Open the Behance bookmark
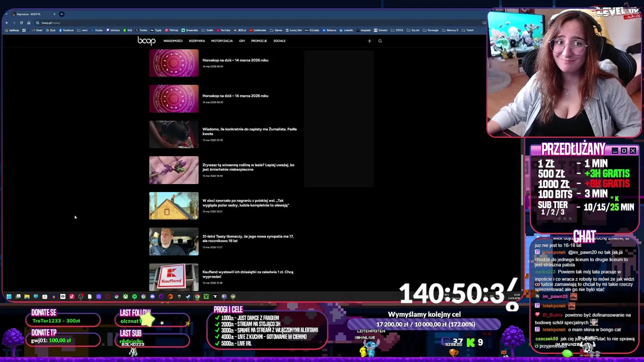The width and height of the screenshot is (644, 362). tap(329, 30)
